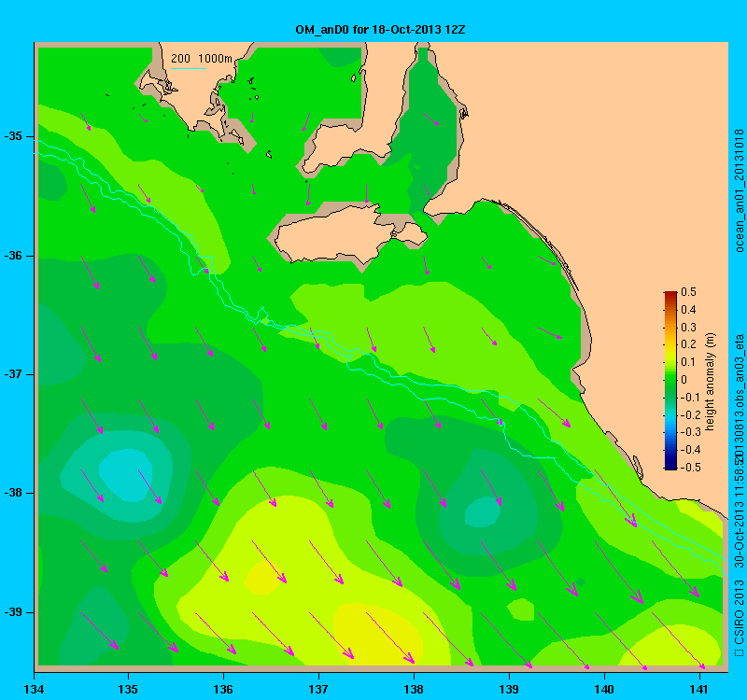Click the cyan line under the 200 1000m legend
Image resolution: width=747 pixels, height=700 pixels.
189,68
